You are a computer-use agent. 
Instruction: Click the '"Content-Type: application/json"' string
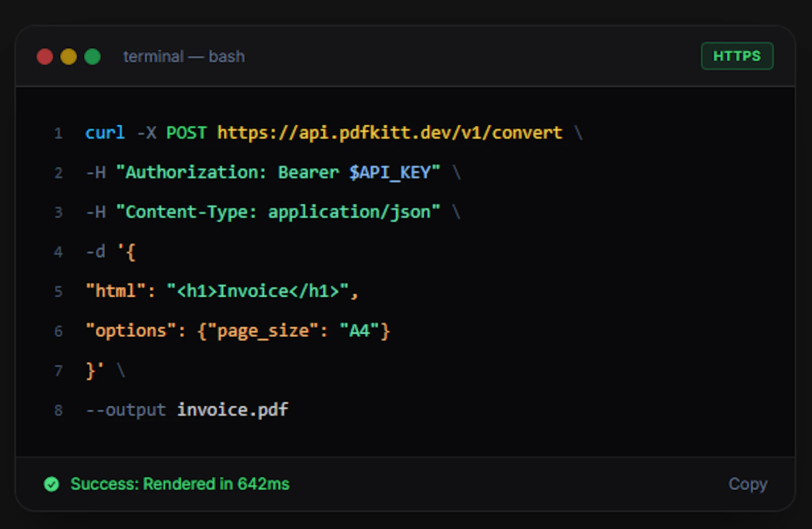point(278,212)
